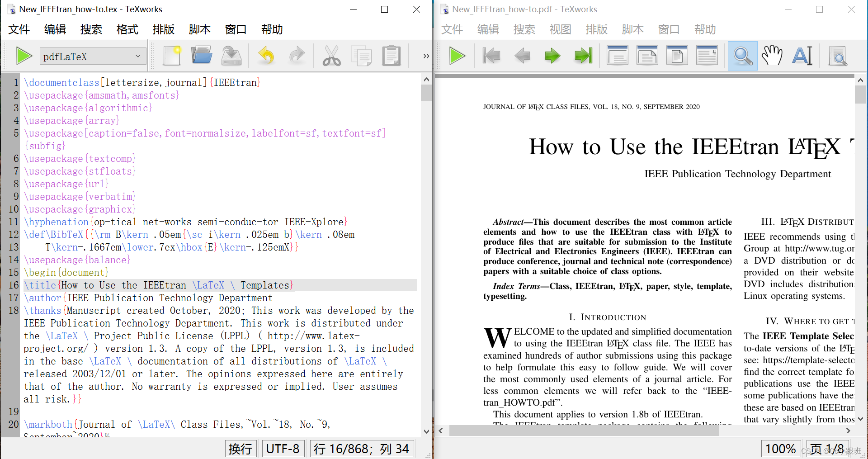
Task: Click editor scrollbar down arrow
Action: [426, 431]
